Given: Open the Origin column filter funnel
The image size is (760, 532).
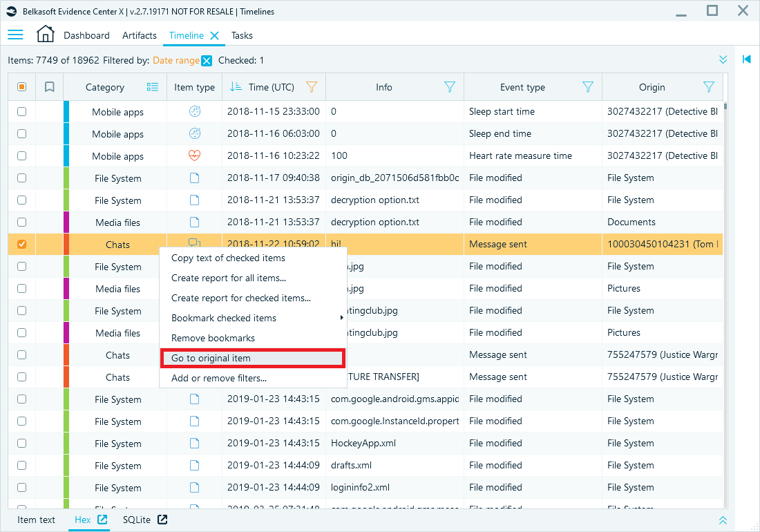Looking at the screenshot, I should [709, 87].
